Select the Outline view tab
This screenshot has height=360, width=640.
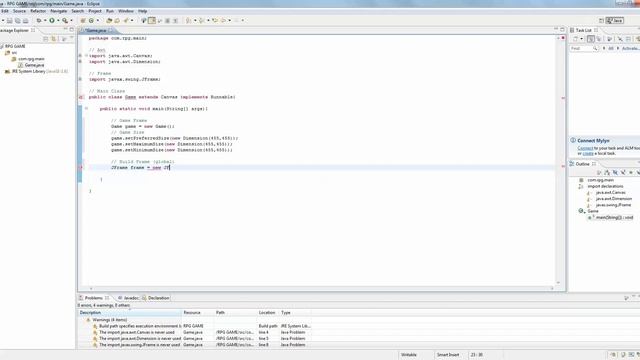coord(582,164)
